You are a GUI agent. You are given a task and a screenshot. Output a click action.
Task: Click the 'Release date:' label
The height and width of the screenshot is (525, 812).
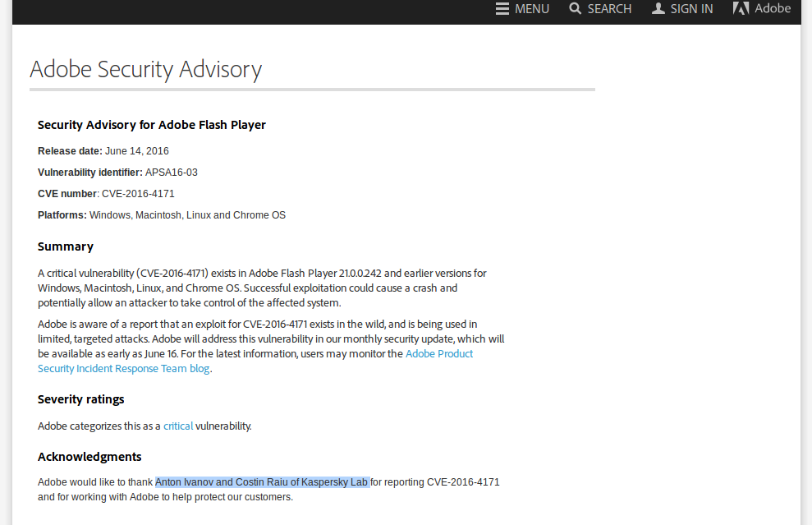coord(71,151)
